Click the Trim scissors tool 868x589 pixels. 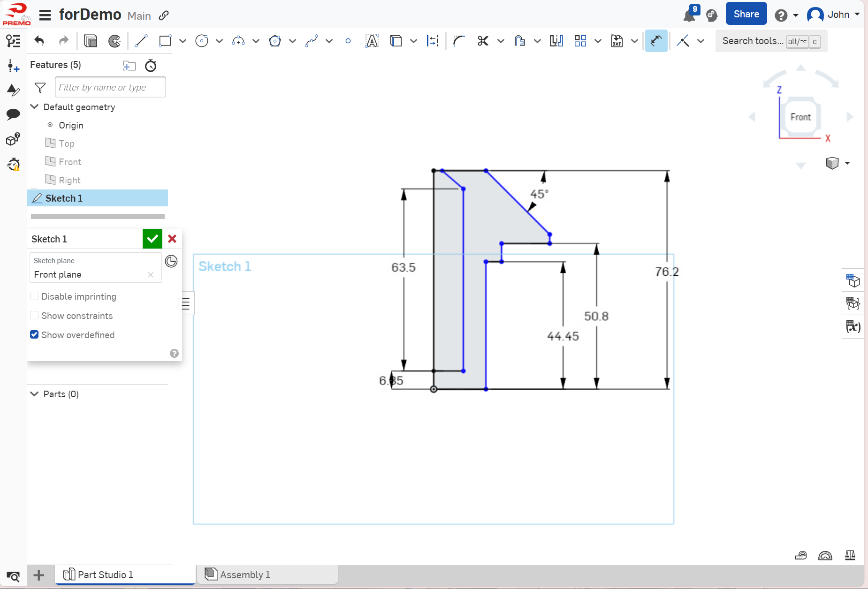pyautogui.click(x=483, y=41)
